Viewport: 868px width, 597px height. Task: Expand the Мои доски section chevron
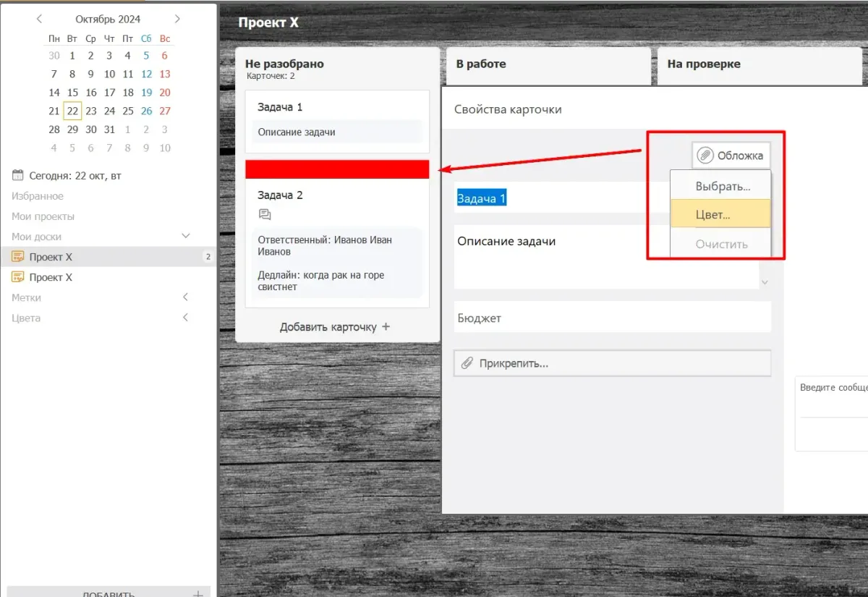pyautogui.click(x=185, y=236)
